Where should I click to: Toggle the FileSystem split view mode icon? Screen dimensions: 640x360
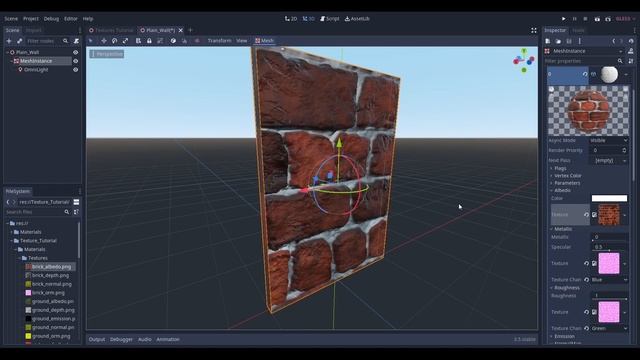pos(76,202)
